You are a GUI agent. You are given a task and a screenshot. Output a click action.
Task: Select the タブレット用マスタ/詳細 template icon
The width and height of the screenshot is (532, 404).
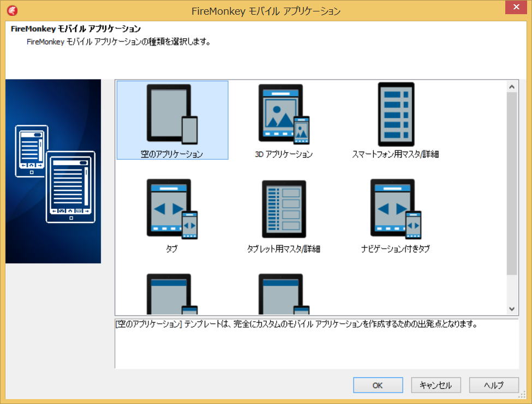pos(284,209)
